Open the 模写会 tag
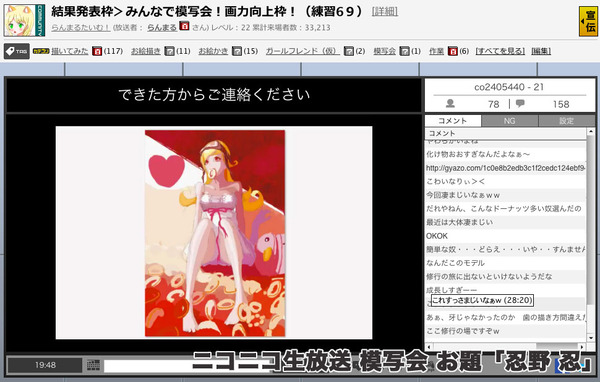Viewport: 600px width, 382px height. tap(385, 51)
